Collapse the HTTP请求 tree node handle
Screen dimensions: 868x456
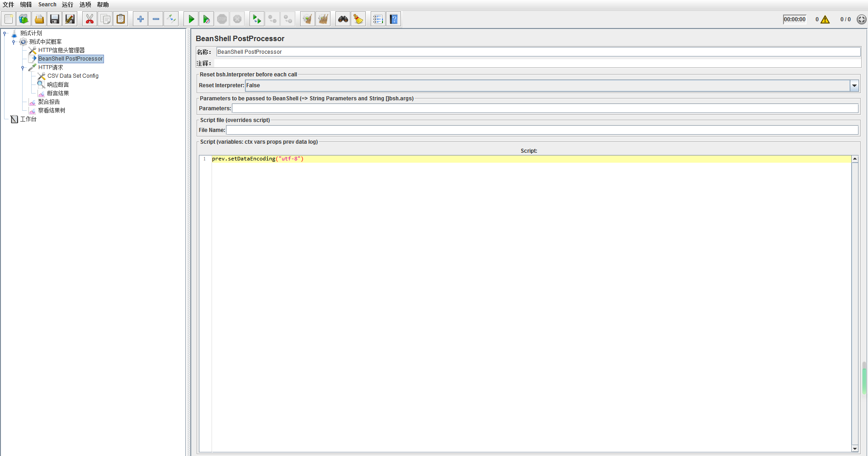pos(23,68)
